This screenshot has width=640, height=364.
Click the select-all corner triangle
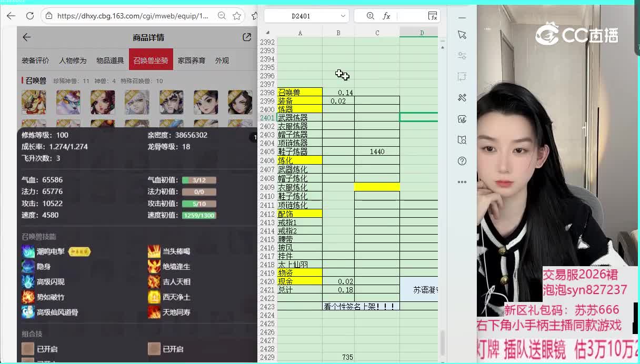[268, 33]
